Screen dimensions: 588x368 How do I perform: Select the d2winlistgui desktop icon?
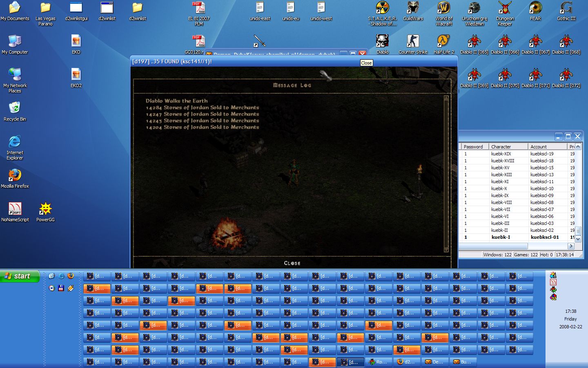click(76, 11)
